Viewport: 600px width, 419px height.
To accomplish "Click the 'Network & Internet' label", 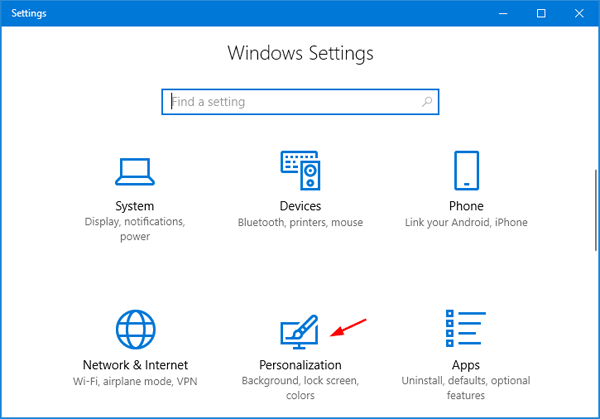I will click(134, 365).
